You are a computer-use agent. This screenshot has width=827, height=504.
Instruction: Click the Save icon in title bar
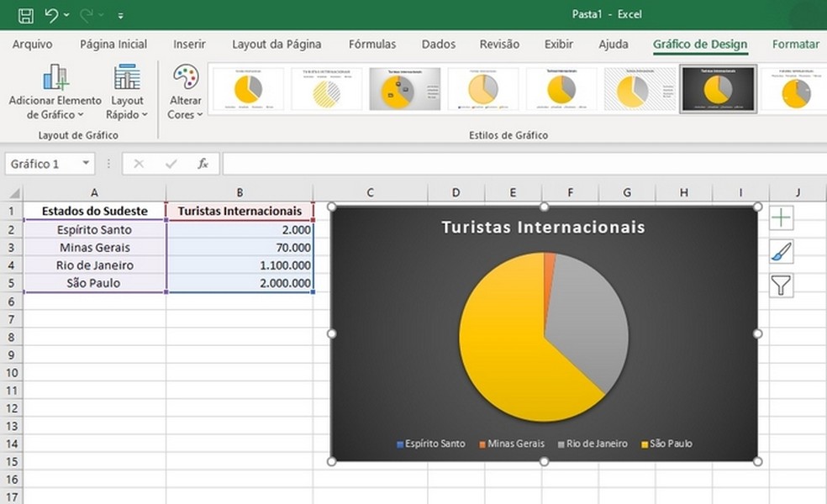26,15
